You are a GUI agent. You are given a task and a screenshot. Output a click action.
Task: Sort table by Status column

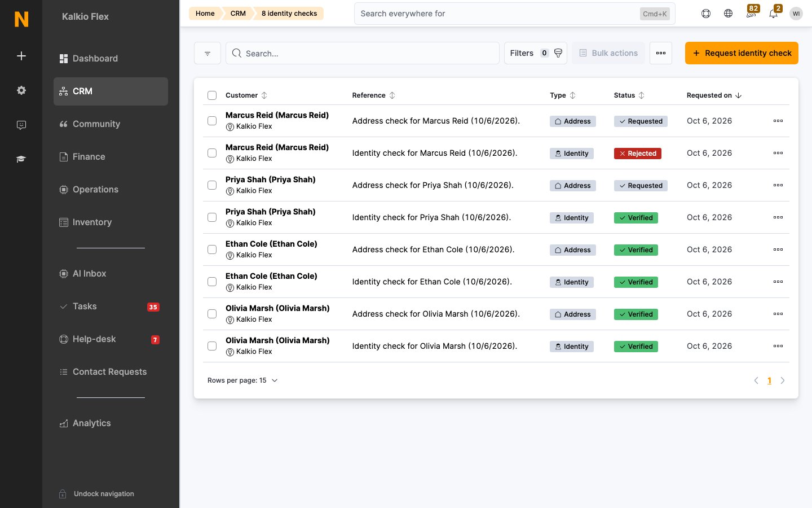click(x=629, y=95)
